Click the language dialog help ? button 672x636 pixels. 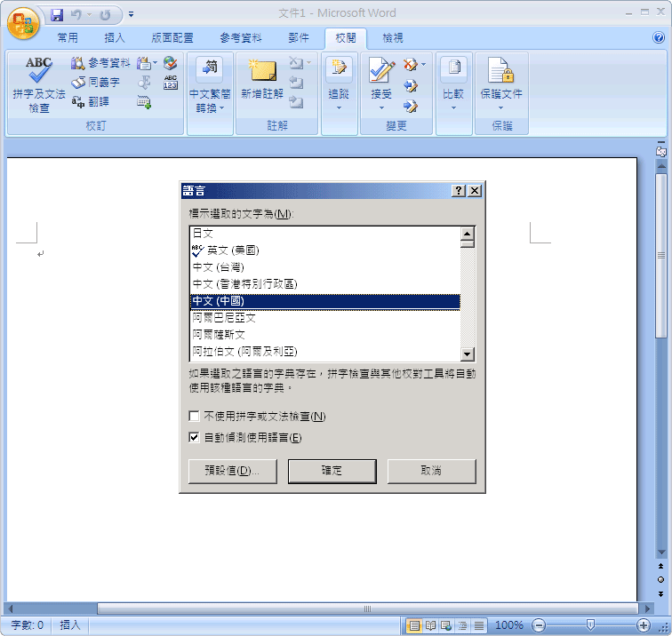click(x=459, y=191)
